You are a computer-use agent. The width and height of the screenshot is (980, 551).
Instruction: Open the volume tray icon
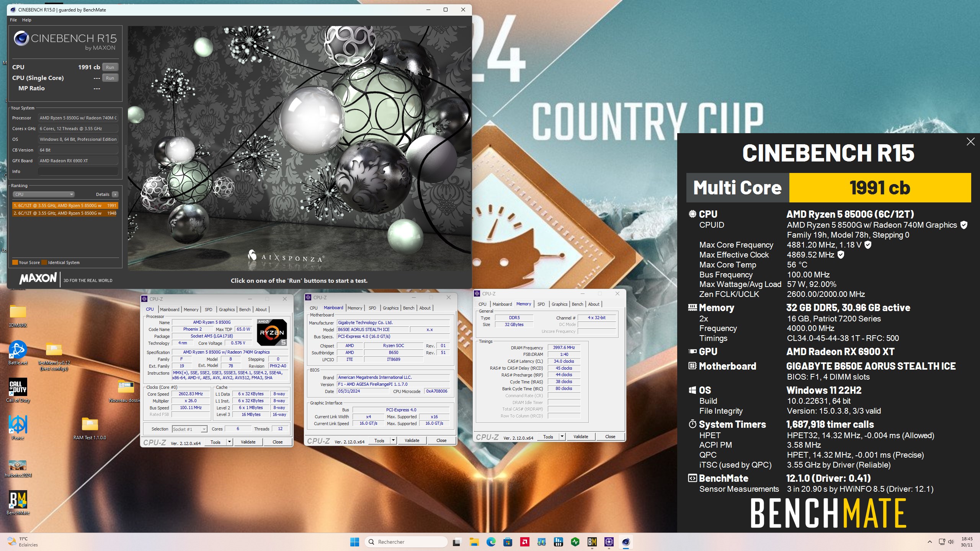pyautogui.click(x=951, y=542)
